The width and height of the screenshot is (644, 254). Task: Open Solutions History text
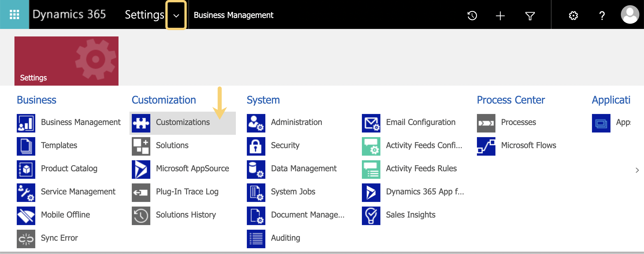pyautogui.click(x=186, y=215)
